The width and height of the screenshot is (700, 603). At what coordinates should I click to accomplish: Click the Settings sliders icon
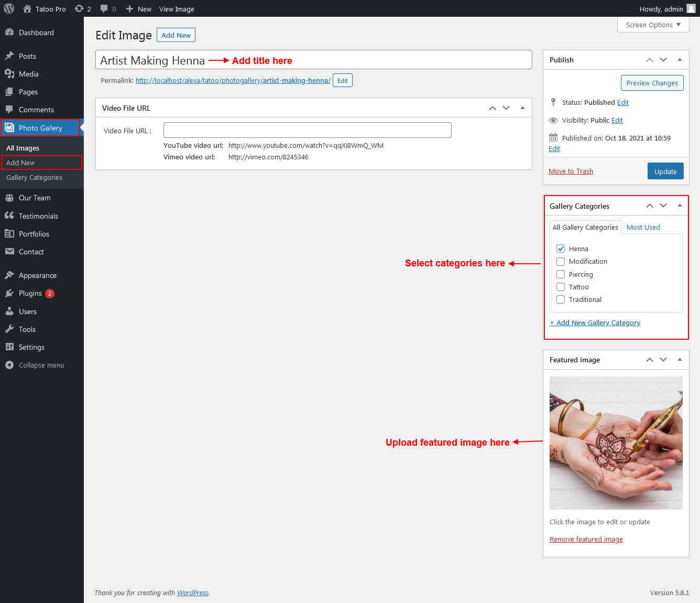point(9,347)
